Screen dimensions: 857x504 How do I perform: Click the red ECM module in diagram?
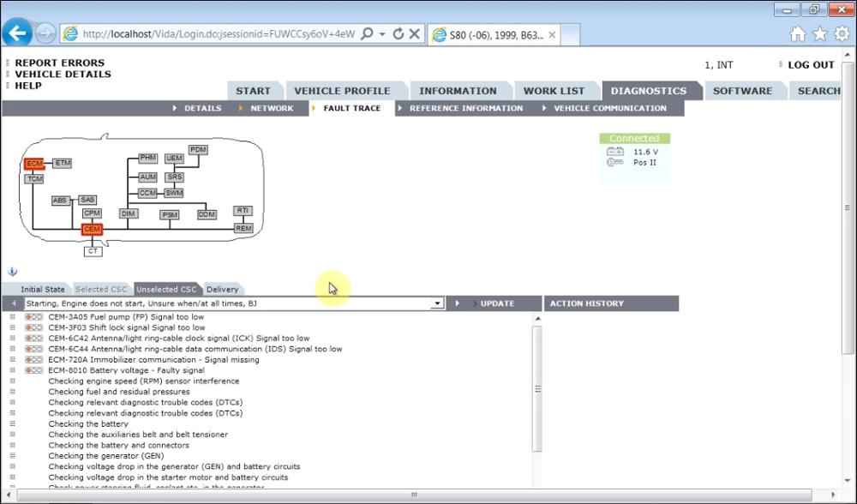pyautogui.click(x=34, y=164)
